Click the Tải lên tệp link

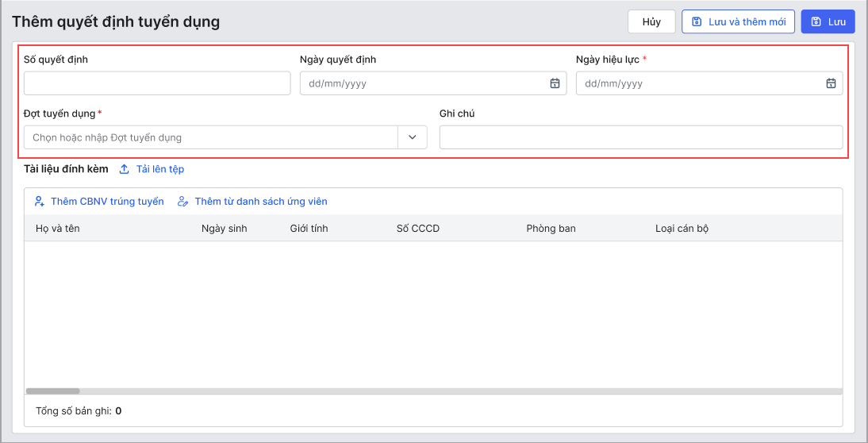pos(159,169)
